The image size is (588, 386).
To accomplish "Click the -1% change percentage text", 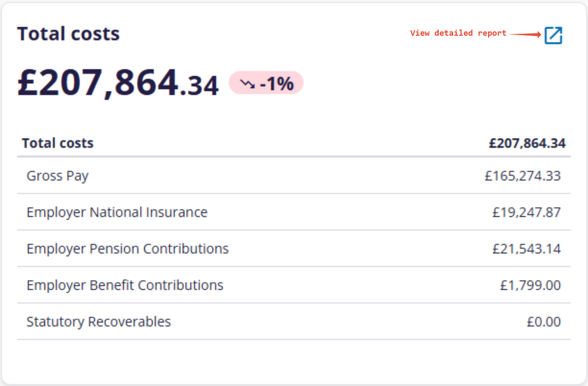I will (x=277, y=84).
